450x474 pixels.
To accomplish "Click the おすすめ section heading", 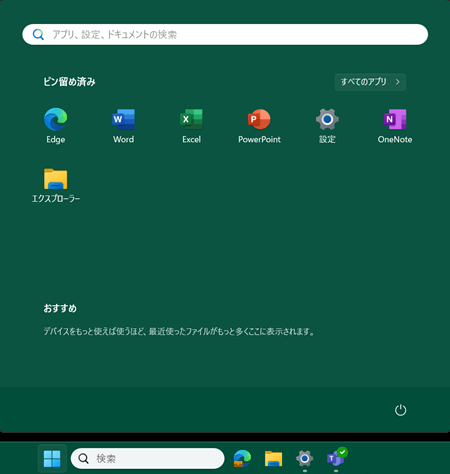I will [60, 308].
